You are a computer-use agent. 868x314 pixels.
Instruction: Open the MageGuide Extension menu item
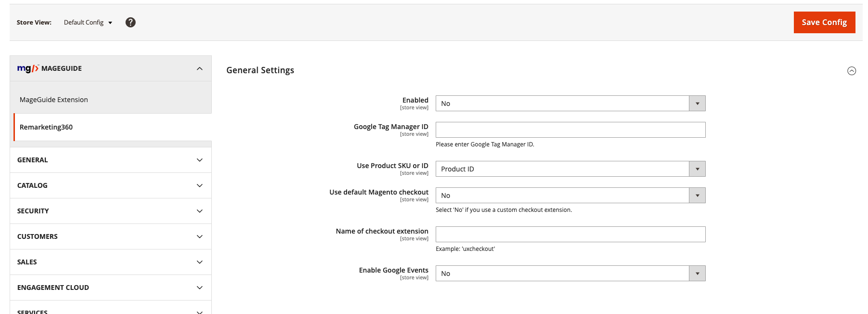54,100
